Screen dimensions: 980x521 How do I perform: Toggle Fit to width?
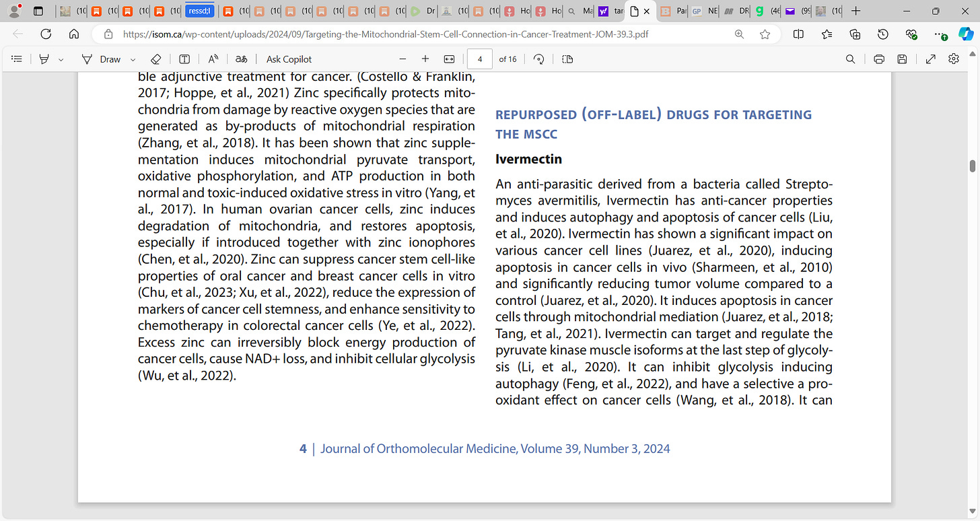click(449, 59)
